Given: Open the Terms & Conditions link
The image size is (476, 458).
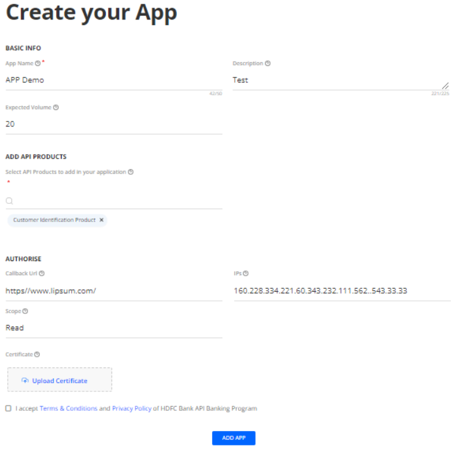Looking at the screenshot, I should tap(68, 408).
